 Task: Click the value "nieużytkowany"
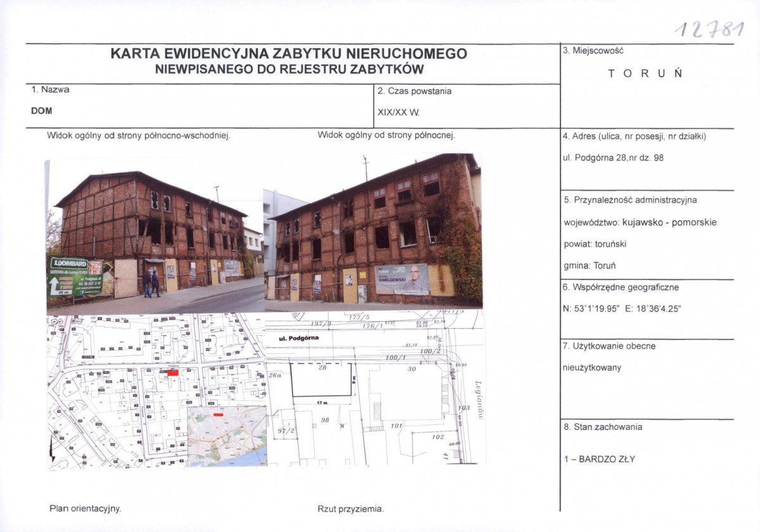(x=592, y=368)
